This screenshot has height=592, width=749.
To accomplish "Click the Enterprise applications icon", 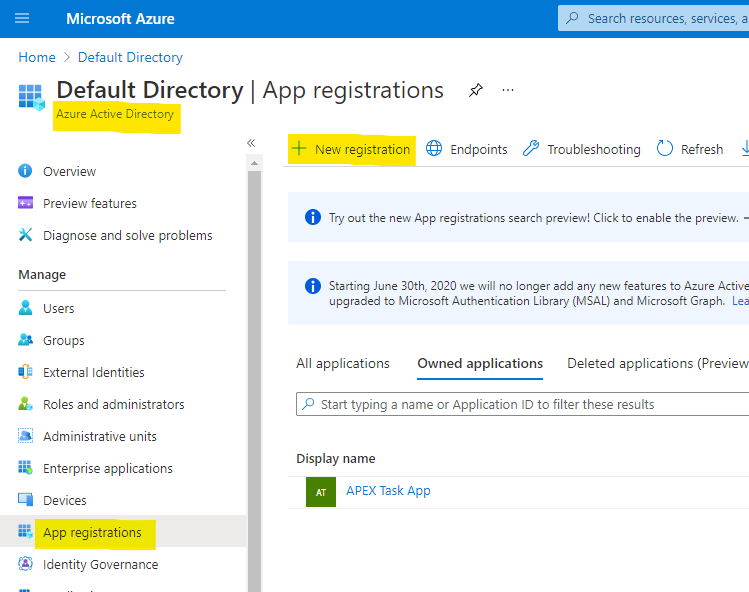I will coord(26,468).
